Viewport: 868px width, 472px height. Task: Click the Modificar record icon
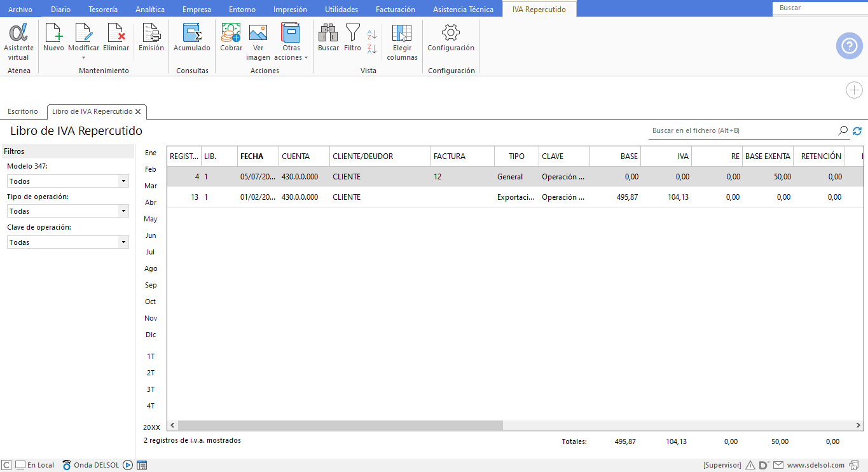[83, 33]
